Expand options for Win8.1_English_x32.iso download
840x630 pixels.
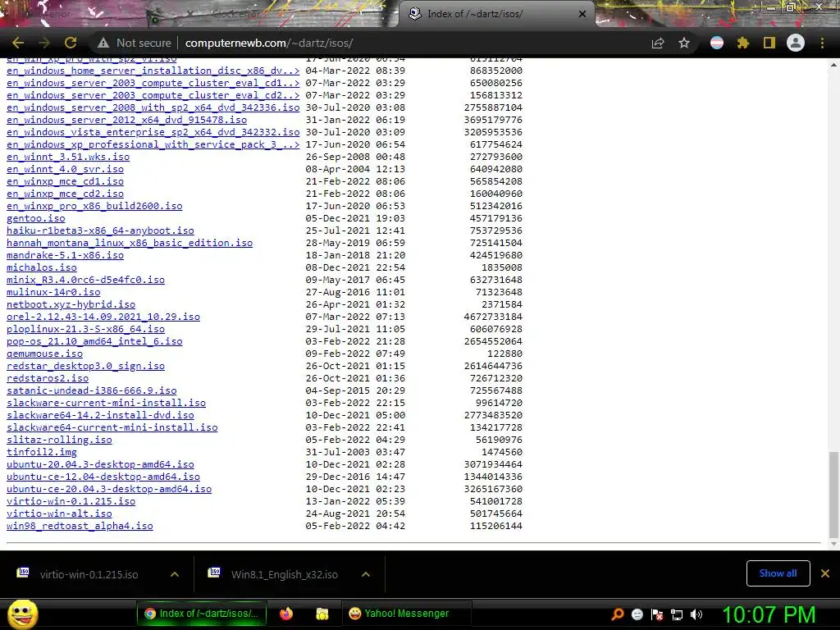[366, 574]
